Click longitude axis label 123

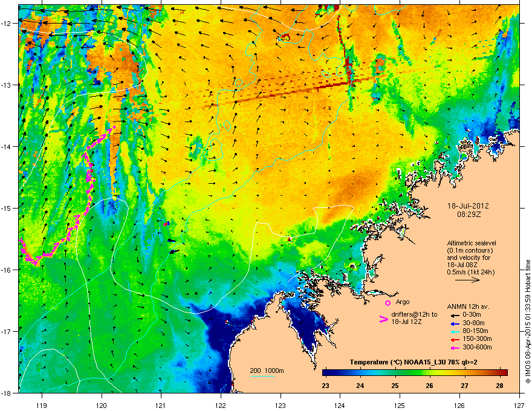281,405
